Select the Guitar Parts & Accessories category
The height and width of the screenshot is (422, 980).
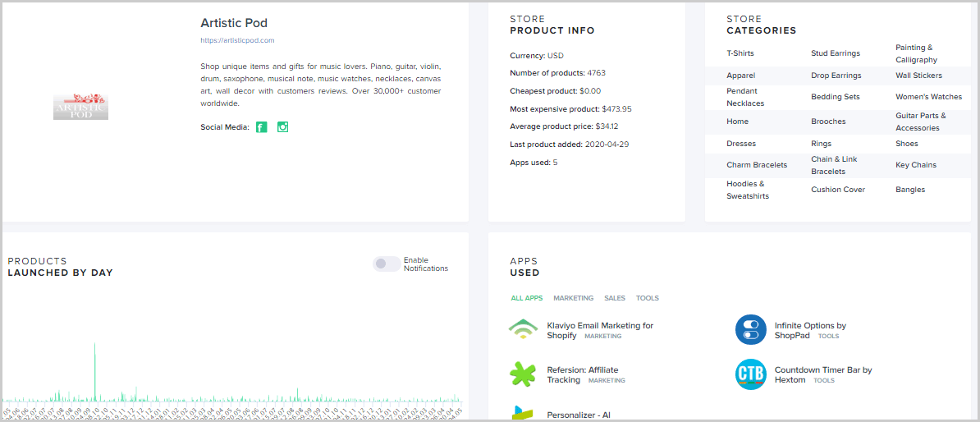(920, 122)
